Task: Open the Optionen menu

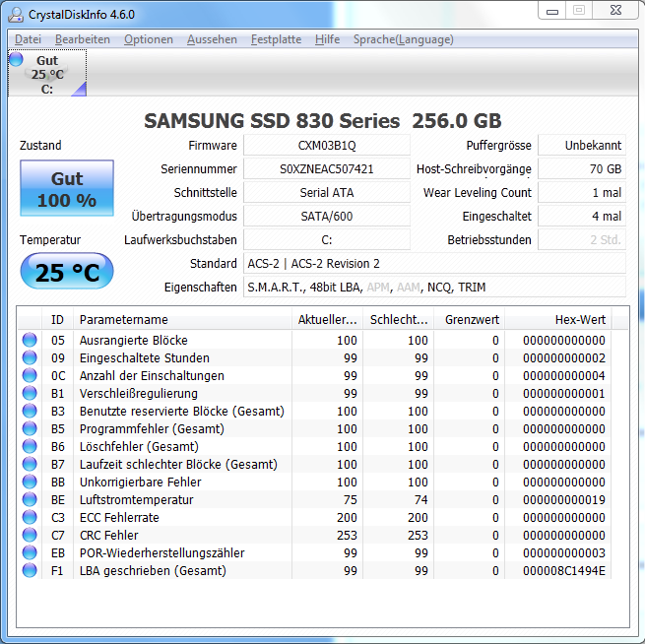Action: (x=149, y=39)
